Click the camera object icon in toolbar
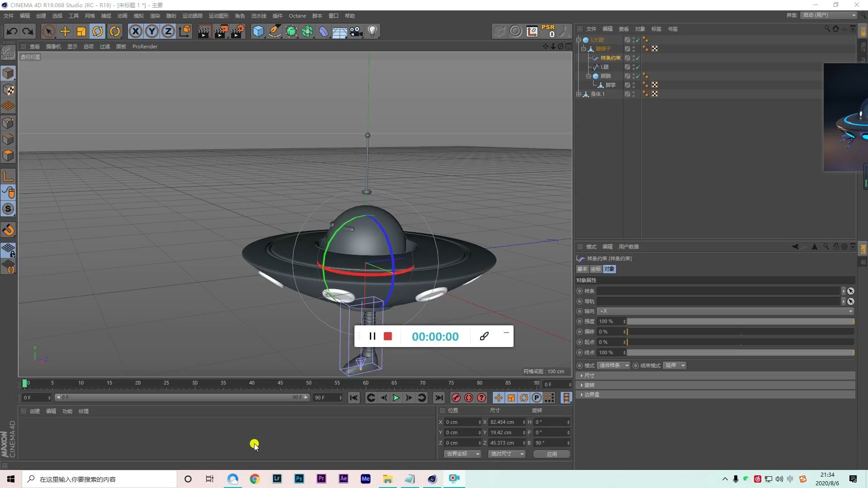This screenshot has width=868, height=488. click(x=356, y=31)
